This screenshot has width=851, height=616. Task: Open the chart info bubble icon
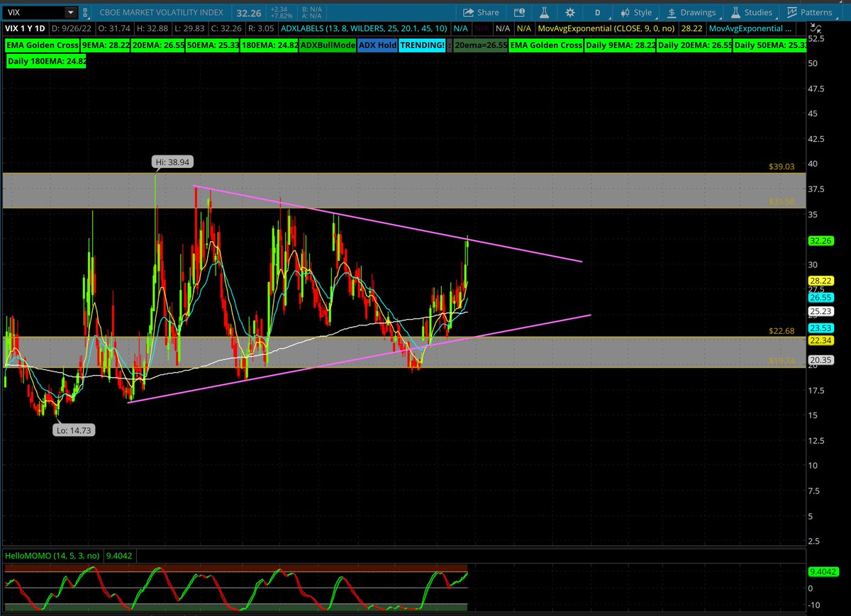click(x=519, y=12)
